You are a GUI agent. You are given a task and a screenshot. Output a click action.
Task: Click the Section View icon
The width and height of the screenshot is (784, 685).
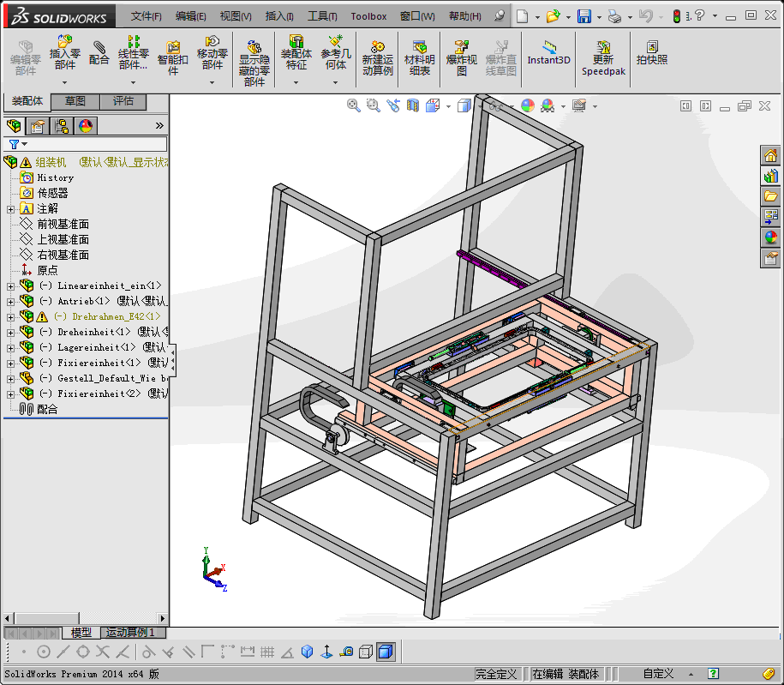pos(412,105)
